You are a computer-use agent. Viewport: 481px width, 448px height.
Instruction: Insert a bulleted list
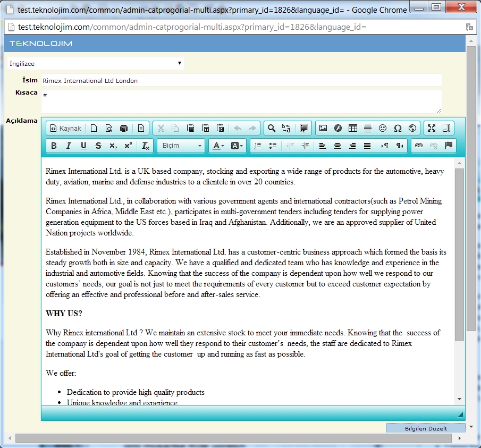coord(273,146)
